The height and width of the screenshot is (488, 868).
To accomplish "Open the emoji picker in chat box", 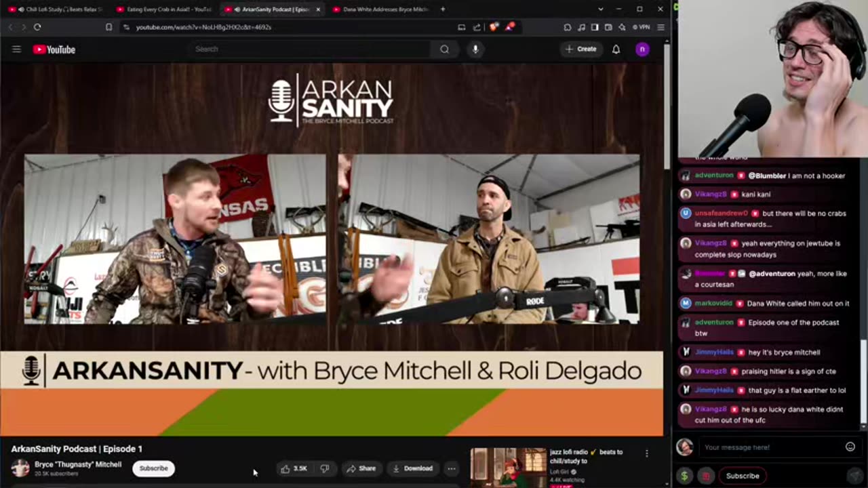I will pos(850,447).
